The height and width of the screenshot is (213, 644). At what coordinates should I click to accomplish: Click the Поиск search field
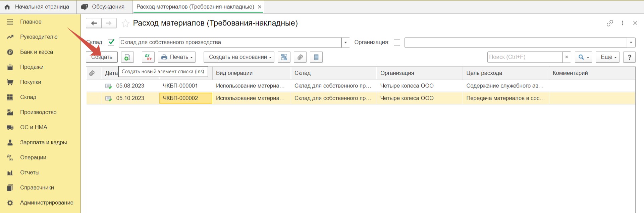coord(525,57)
